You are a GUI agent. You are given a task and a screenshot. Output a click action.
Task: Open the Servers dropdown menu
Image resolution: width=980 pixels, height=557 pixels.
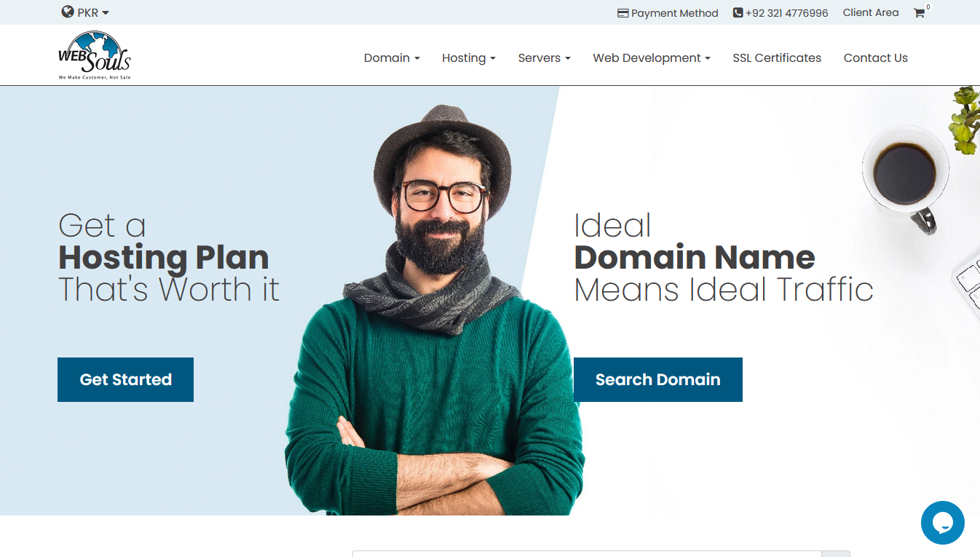click(544, 58)
